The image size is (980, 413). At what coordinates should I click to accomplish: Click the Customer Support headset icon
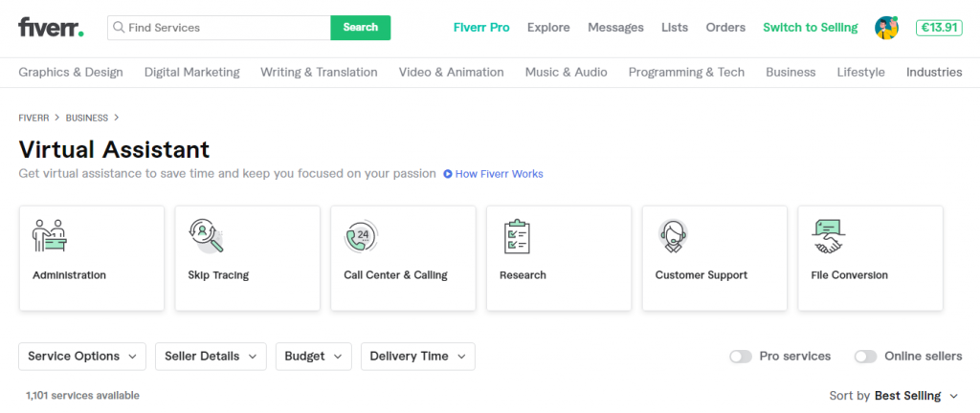[673, 236]
